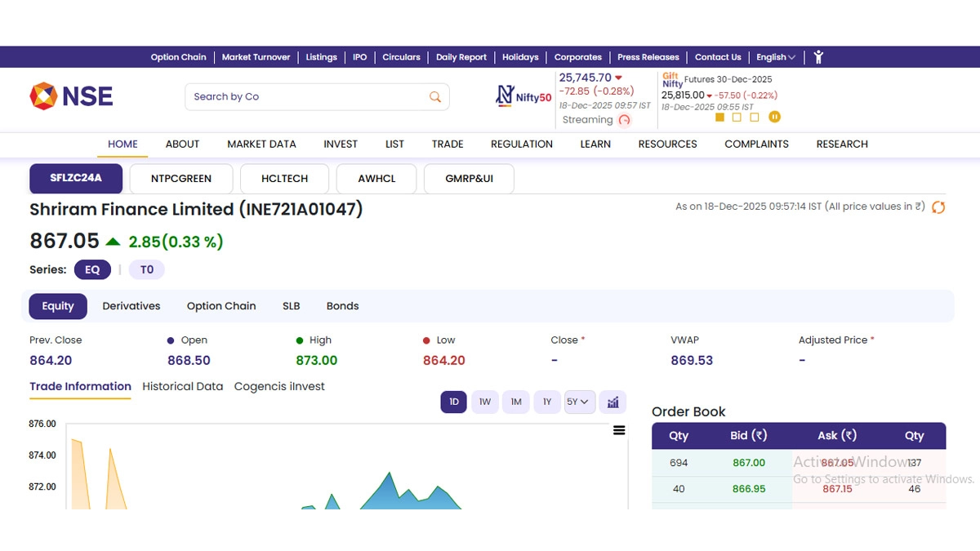
Task: Open the MARKET DATA menu
Action: tap(261, 144)
